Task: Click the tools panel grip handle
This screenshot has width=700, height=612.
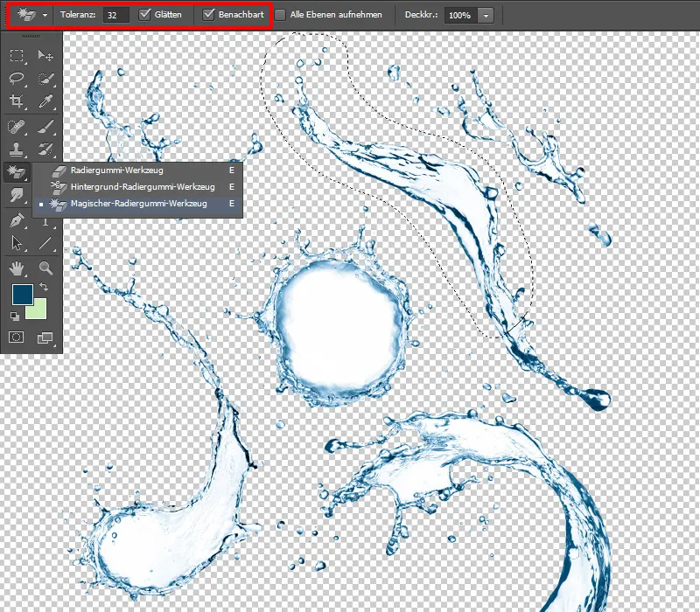Action: coord(31,36)
